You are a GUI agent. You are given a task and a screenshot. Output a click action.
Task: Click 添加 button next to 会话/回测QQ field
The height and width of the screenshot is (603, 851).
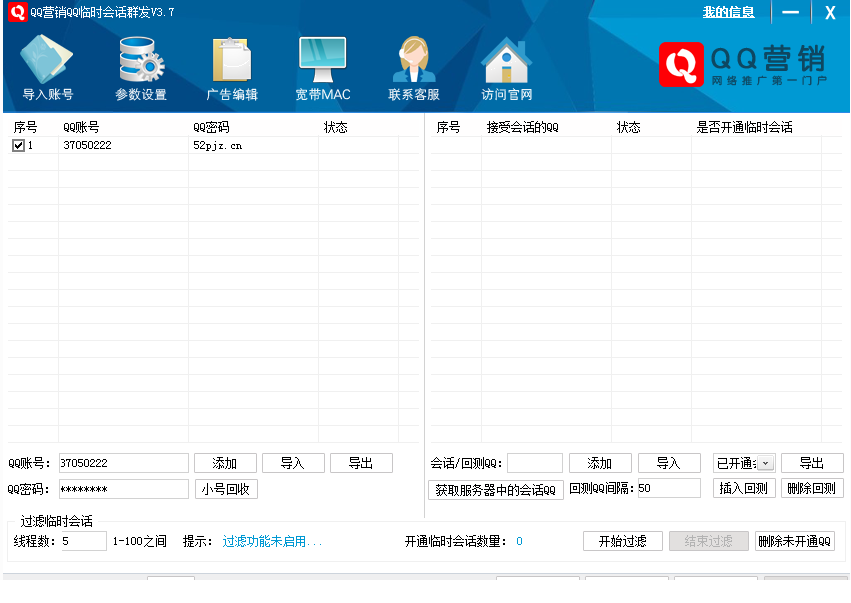(600, 463)
